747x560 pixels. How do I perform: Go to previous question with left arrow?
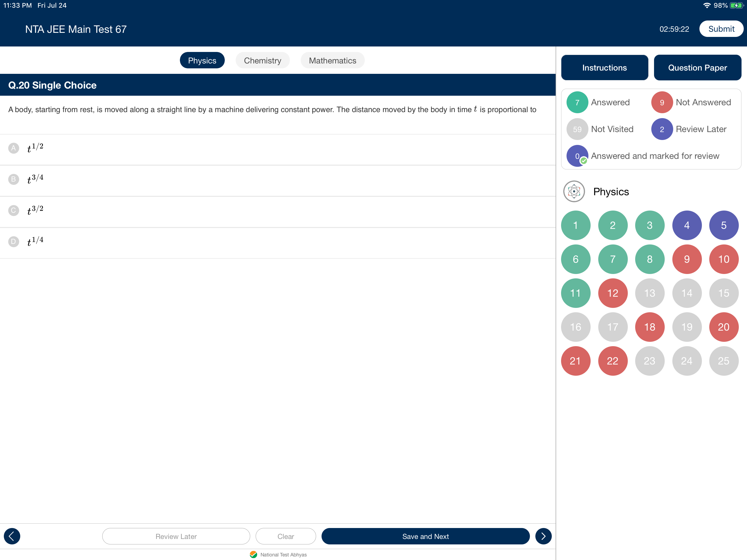[x=12, y=536]
